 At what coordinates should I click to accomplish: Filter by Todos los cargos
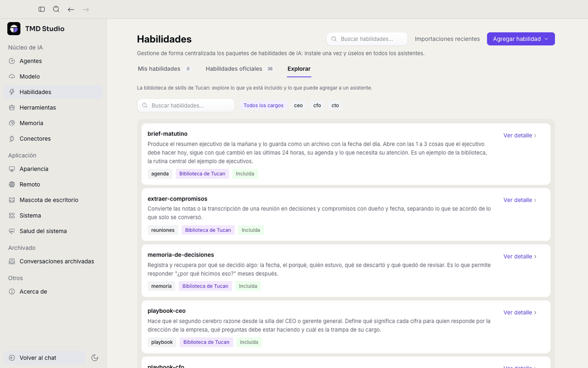(x=263, y=105)
